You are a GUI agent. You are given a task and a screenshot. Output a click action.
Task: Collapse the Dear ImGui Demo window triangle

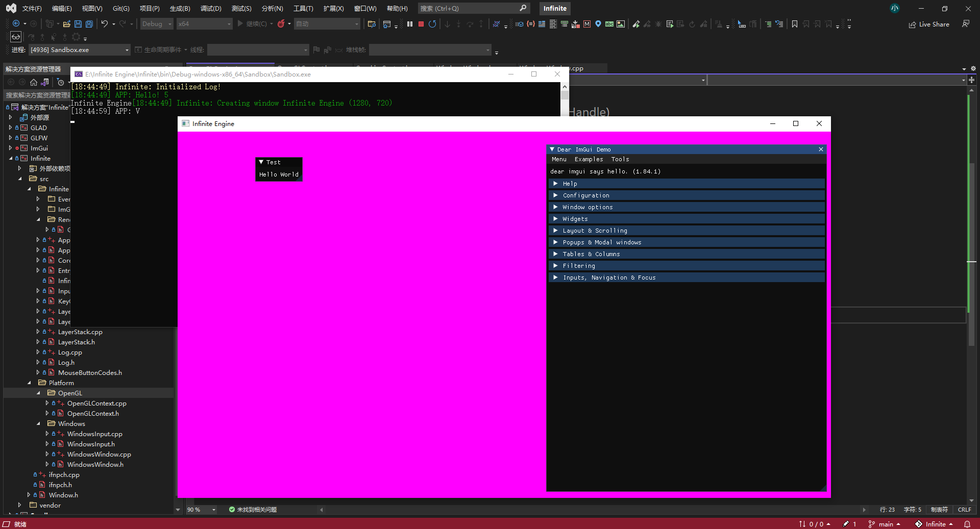click(552, 149)
